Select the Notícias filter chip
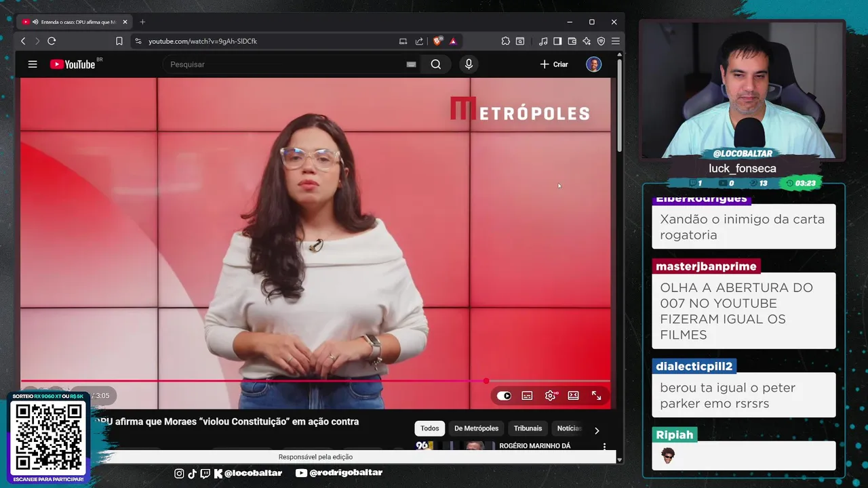Viewport: 868px width, 488px height. [568, 428]
